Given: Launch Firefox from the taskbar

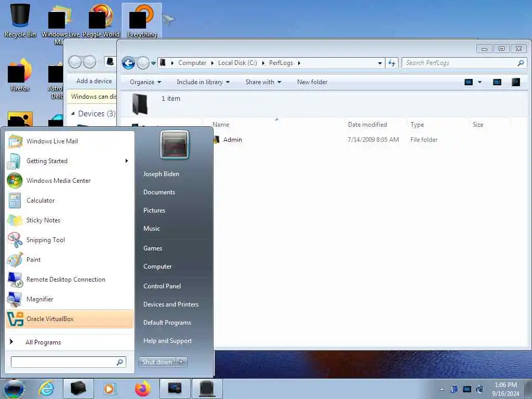Looking at the screenshot, I should pos(143,389).
